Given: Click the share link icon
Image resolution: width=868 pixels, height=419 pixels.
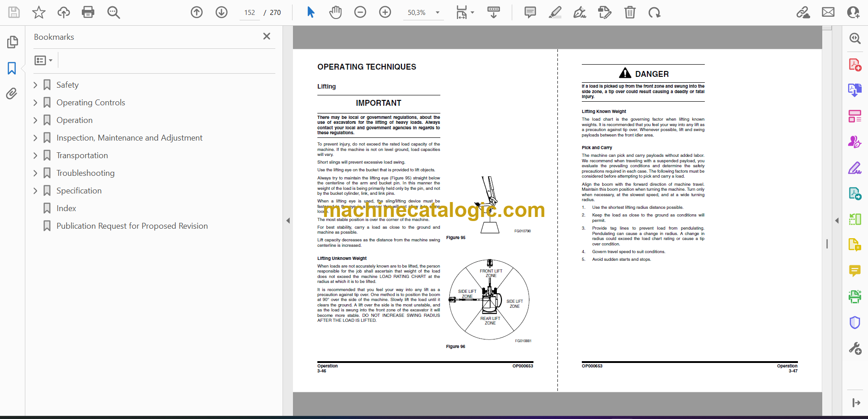Looking at the screenshot, I should tap(803, 12).
